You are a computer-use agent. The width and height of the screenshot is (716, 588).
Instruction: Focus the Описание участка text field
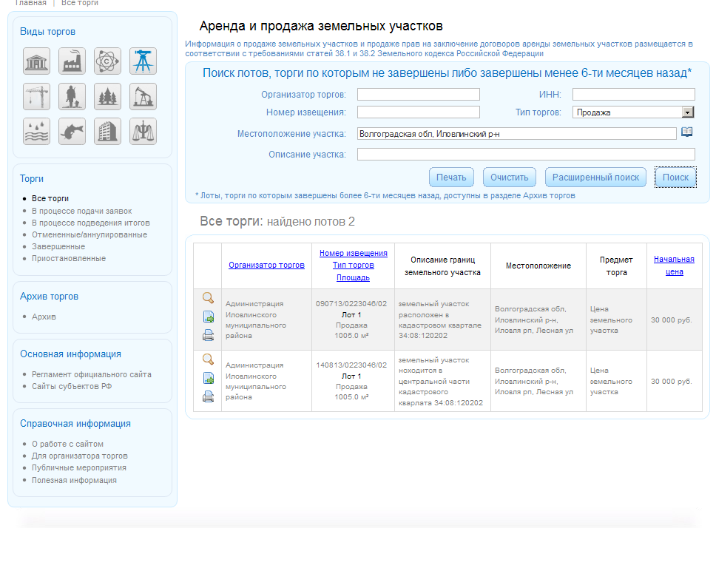point(526,155)
